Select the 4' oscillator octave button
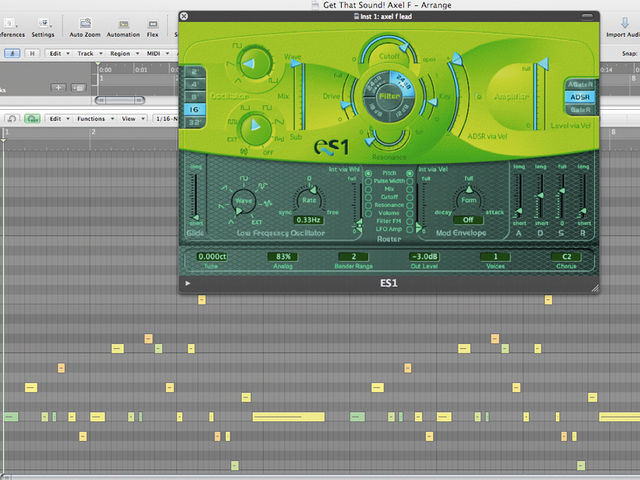Viewport: 640px width, 480px height. click(x=195, y=84)
